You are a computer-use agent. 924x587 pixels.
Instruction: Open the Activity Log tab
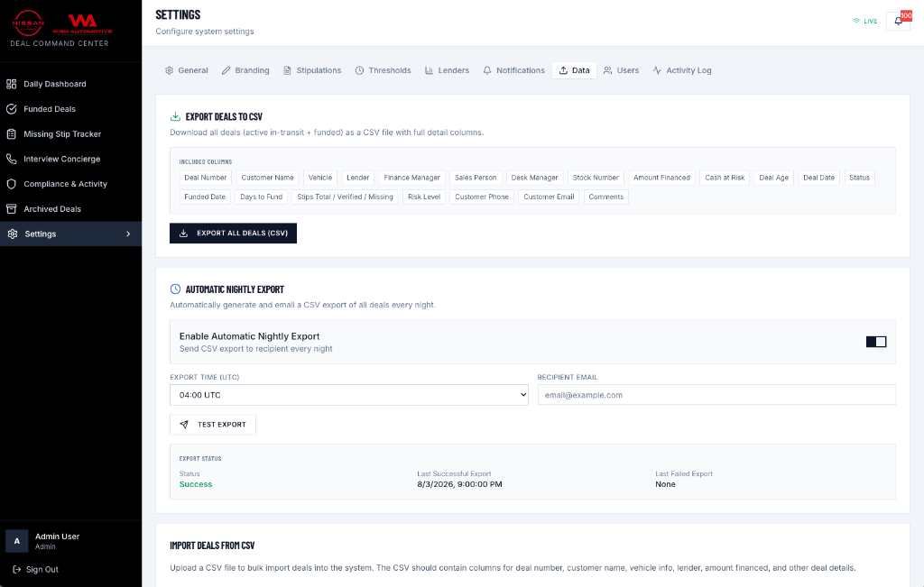tap(682, 70)
